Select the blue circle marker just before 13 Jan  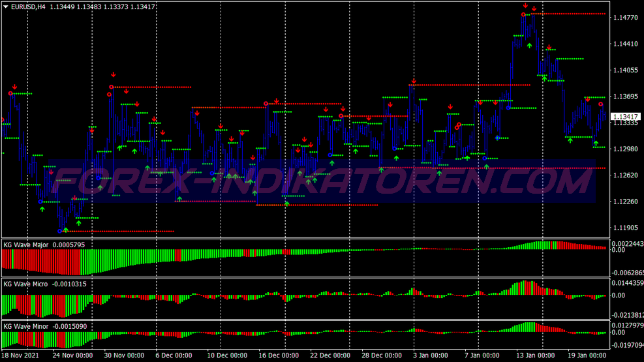point(498,138)
